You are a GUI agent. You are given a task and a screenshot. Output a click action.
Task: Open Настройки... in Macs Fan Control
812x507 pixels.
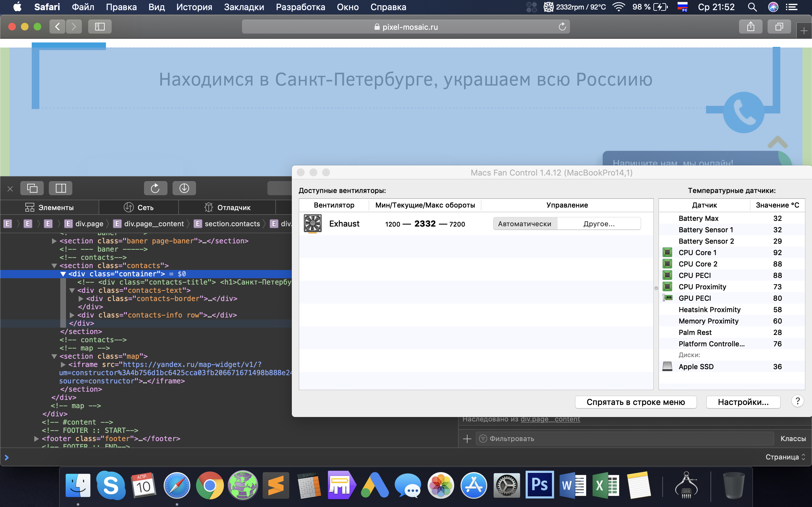tap(743, 402)
